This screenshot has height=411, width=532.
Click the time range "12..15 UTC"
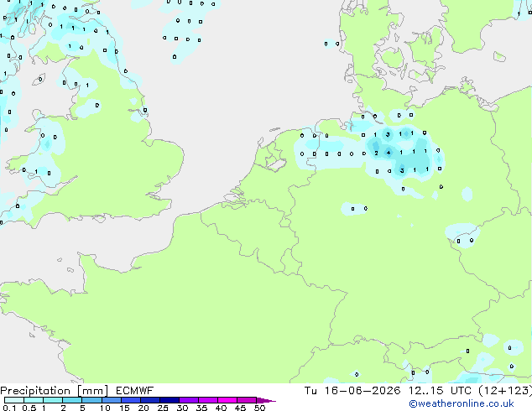pos(440,391)
